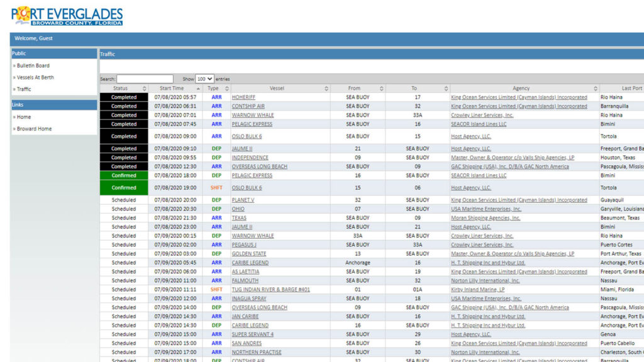Image resolution: width=644 pixels, height=362 pixels.
Task: Click Confirmed status at 07/08/2020 18:00
Action: (124, 175)
